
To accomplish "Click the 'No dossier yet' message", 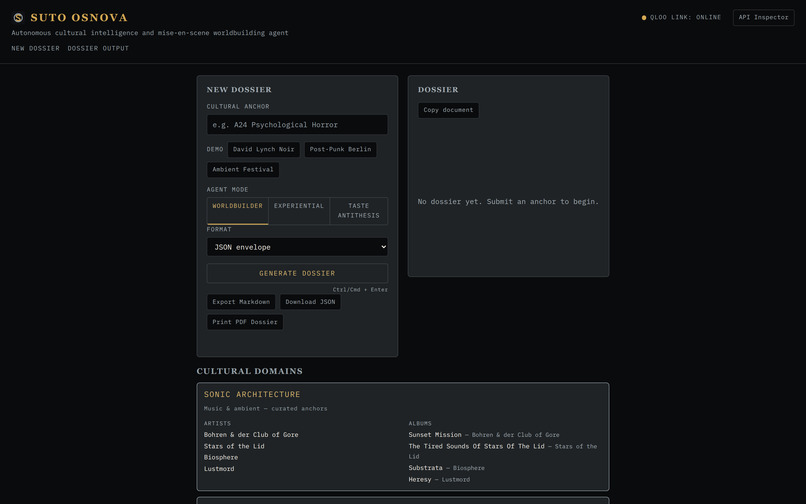I will tap(508, 202).
